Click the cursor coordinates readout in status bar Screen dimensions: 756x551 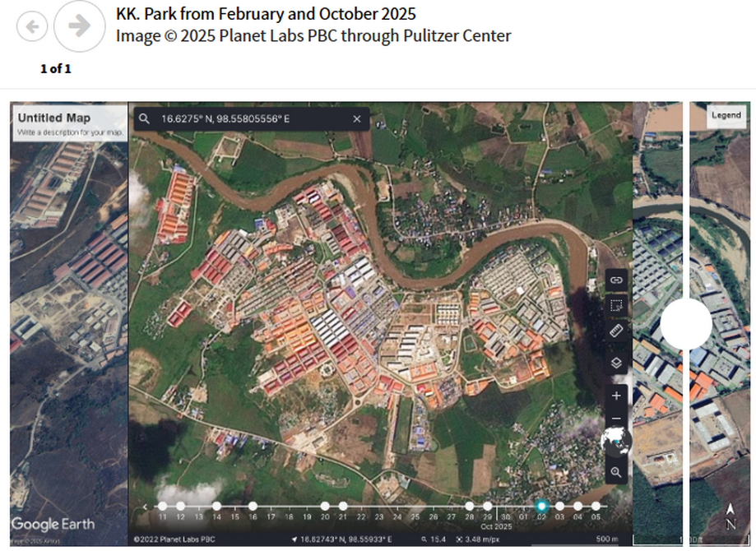click(x=341, y=539)
